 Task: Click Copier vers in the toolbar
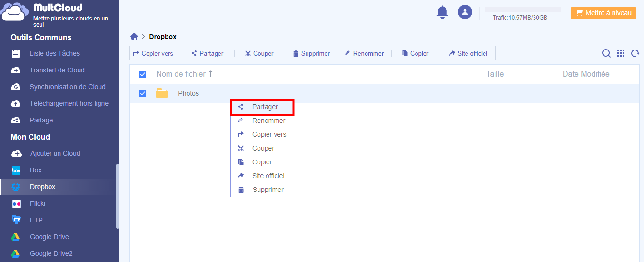(153, 53)
